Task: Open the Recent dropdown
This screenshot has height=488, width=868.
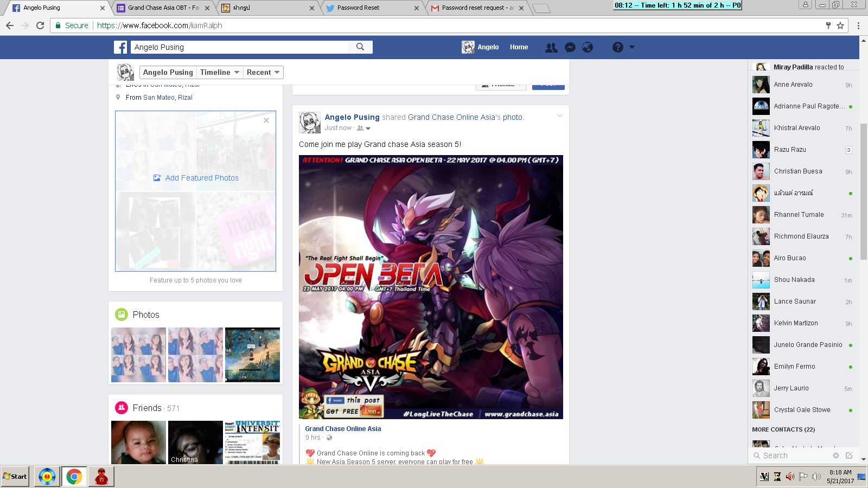Action: coord(263,72)
